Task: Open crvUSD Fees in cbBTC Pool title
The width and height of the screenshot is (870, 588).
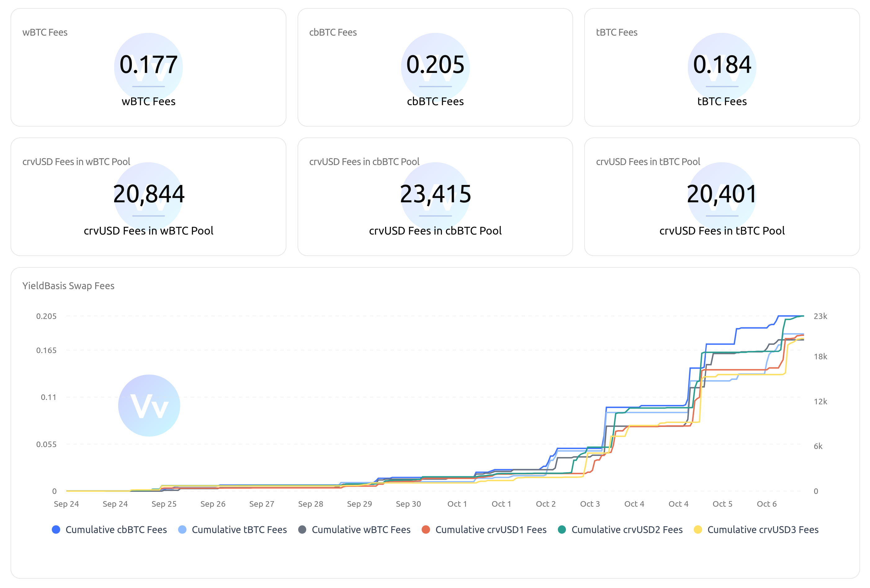Action: [x=364, y=162]
